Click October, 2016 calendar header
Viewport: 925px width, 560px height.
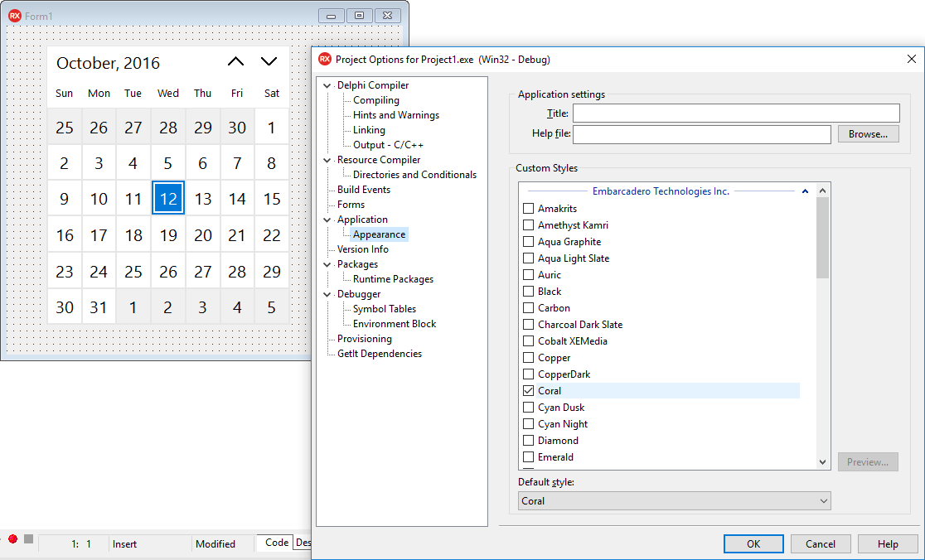coord(108,63)
